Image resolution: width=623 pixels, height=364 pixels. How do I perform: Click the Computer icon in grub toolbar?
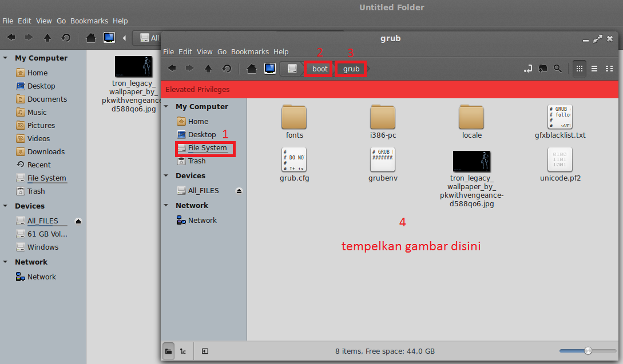point(270,69)
